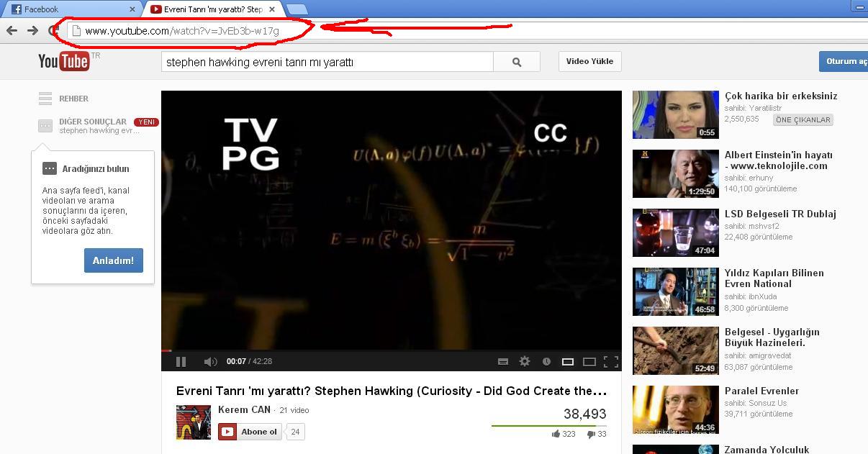Screen dimensions: 868x454
Task: Open Yıldız Kapıları Bilinen Evren thumbnail
Action: 675,291
